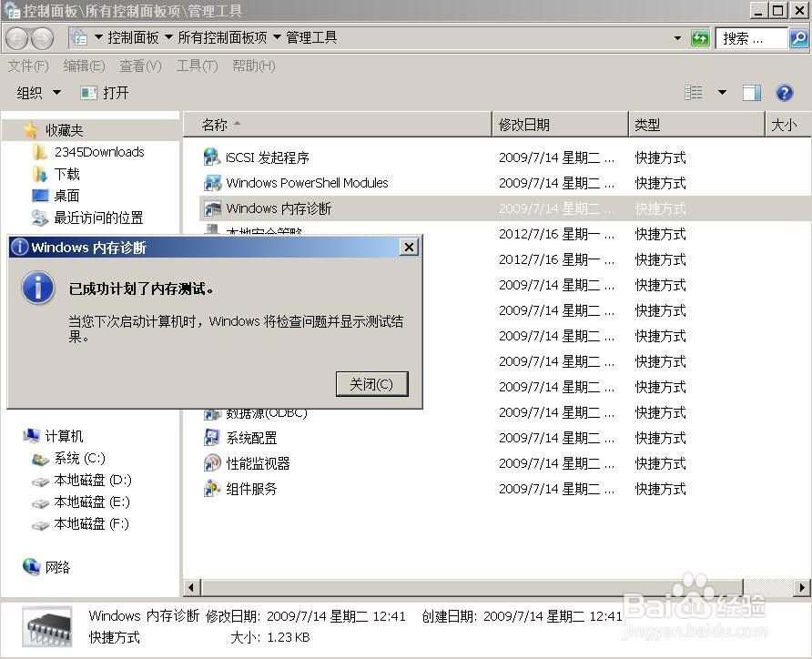
Task: Click in the 搜索 input field
Action: [x=752, y=38]
